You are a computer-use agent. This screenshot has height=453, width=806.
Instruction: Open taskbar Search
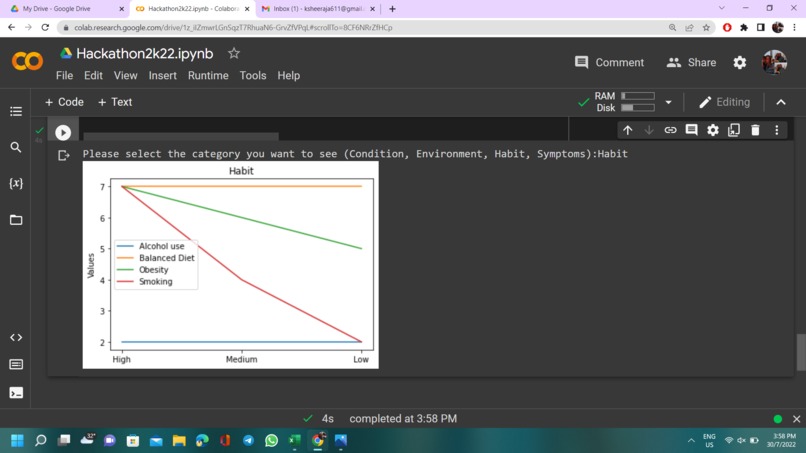pyautogui.click(x=41, y=441)
